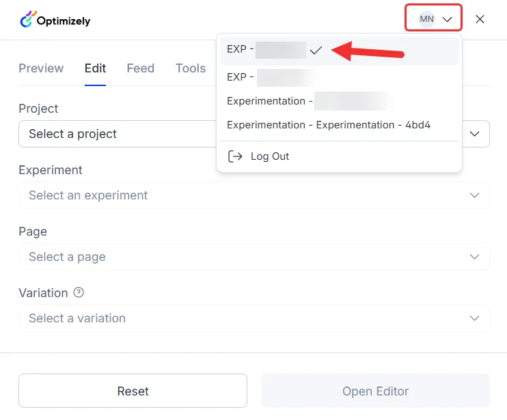
Task: Click the checkmark beside the first EXP entry
Action: tap(316, 50)
